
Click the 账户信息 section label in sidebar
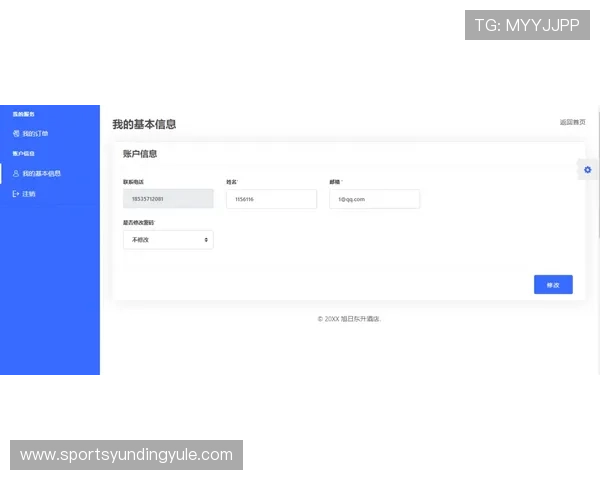[x=24, y=153]
